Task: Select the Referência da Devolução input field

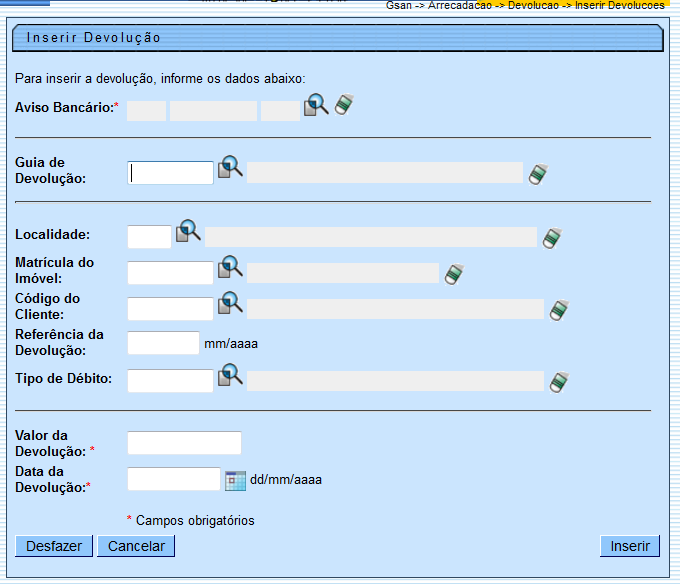Action: point(164,343)
